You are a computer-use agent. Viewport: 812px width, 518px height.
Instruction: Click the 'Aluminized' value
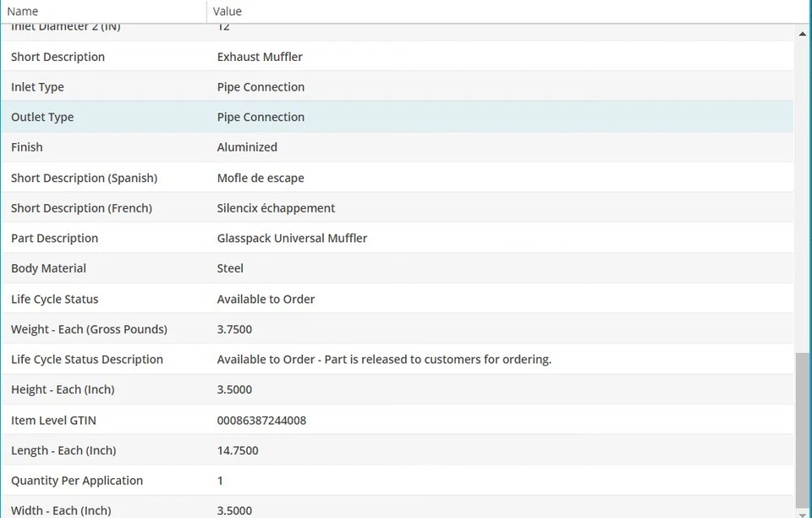(x=247, y=147)
